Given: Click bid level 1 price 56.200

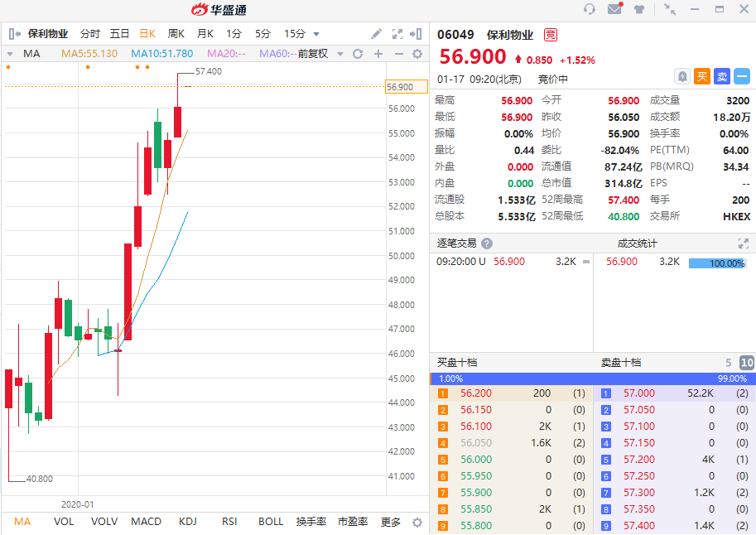Looking at the screenshot, I should (476, 393).
